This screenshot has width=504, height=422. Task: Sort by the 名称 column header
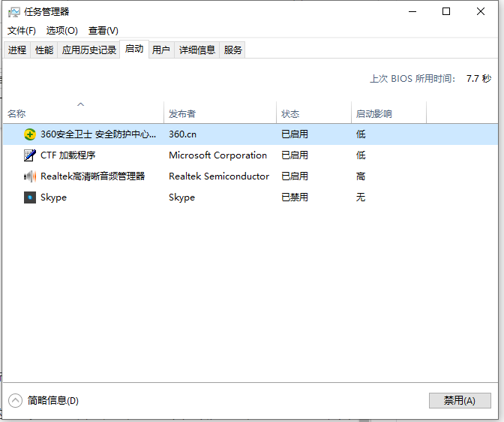(83, 113)
